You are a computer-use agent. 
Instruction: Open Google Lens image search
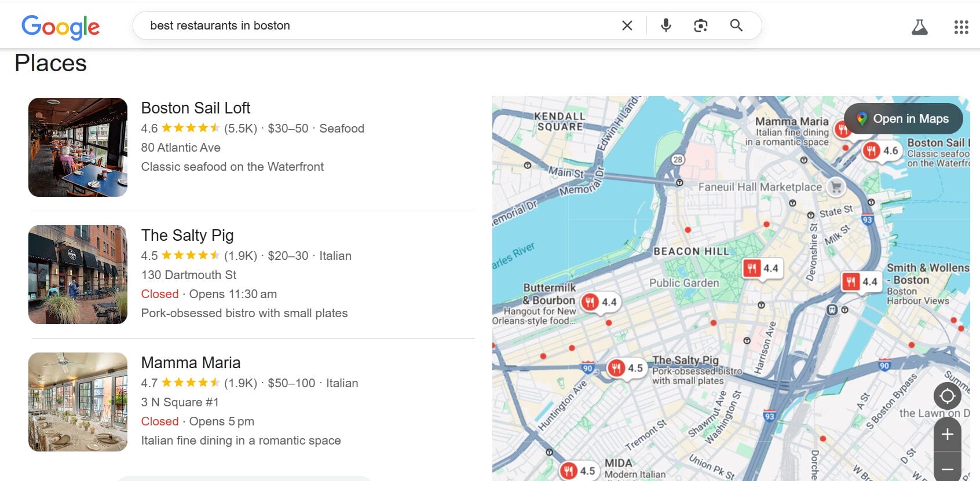[701, 25]
